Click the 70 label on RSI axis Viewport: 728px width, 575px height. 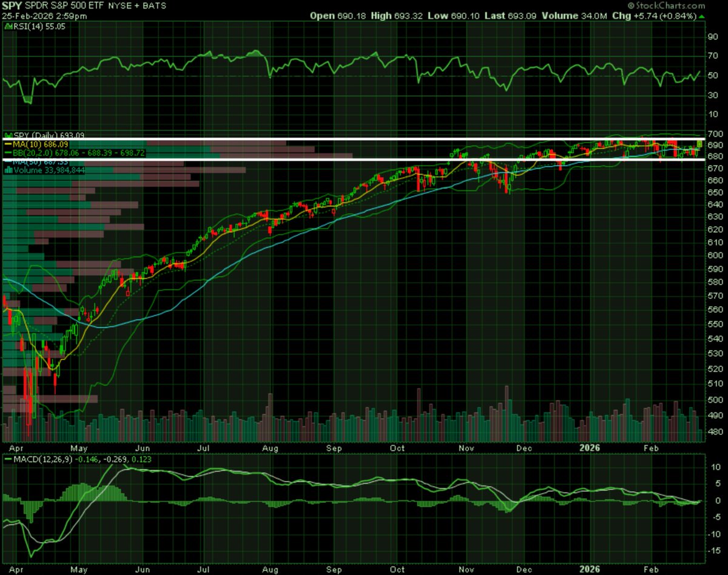713,56
